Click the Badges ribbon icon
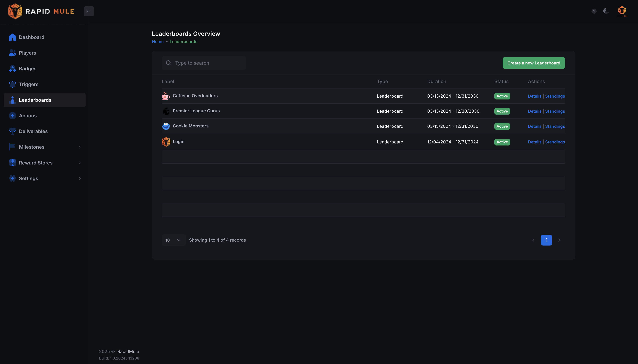The height and width of the screenshot is (364, 638). click(x=12, y=69)
